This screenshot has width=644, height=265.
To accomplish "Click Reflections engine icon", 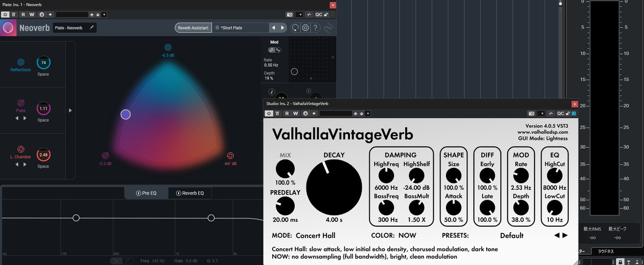I will tap(20, 62).
